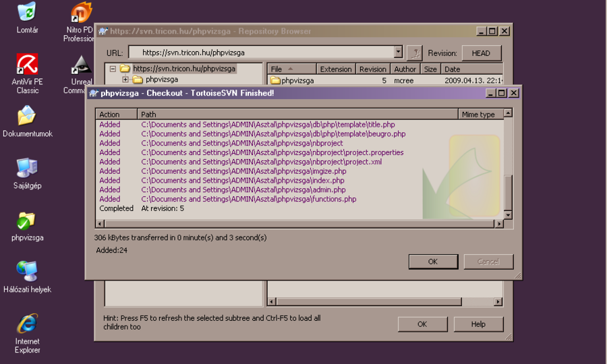Image resolution: width=607 pixels, height=364 pixels.
Task: Click the go/refresh icon next to the URL box
Action: pos(415,53)
